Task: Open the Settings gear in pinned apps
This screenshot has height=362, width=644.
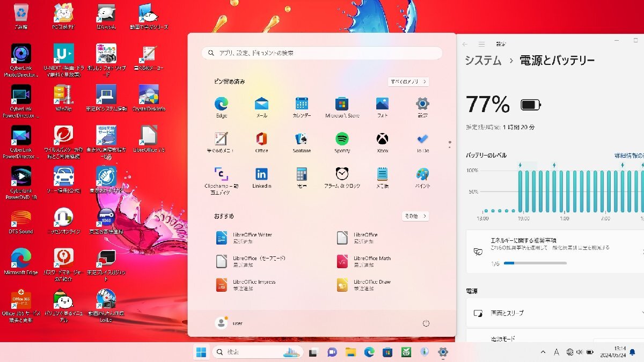Action: tap(422, 107)
